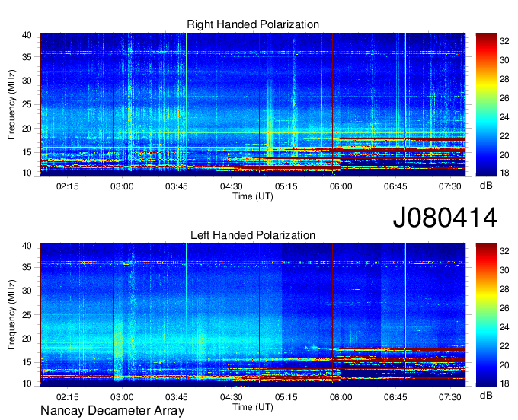
Task: Click the 40 MHz tick on the left-handed plot
Action: 27,246
